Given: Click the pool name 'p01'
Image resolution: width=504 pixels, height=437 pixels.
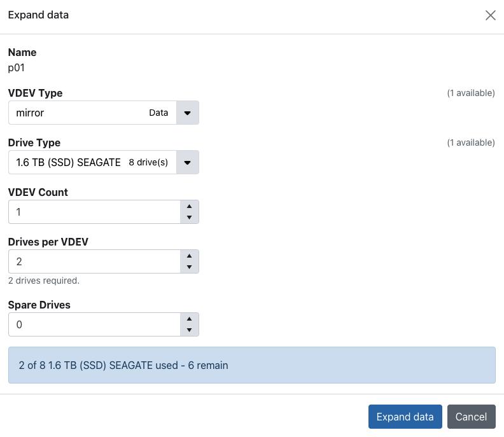Looking at the screenshot, I should click(17, 68).
